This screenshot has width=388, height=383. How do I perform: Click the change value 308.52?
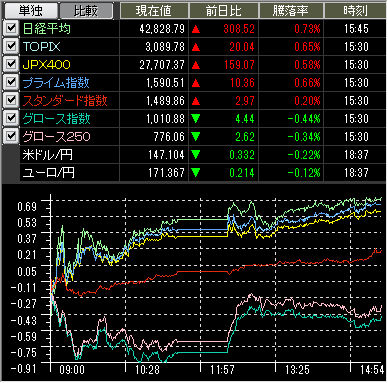tap(239, 29)
